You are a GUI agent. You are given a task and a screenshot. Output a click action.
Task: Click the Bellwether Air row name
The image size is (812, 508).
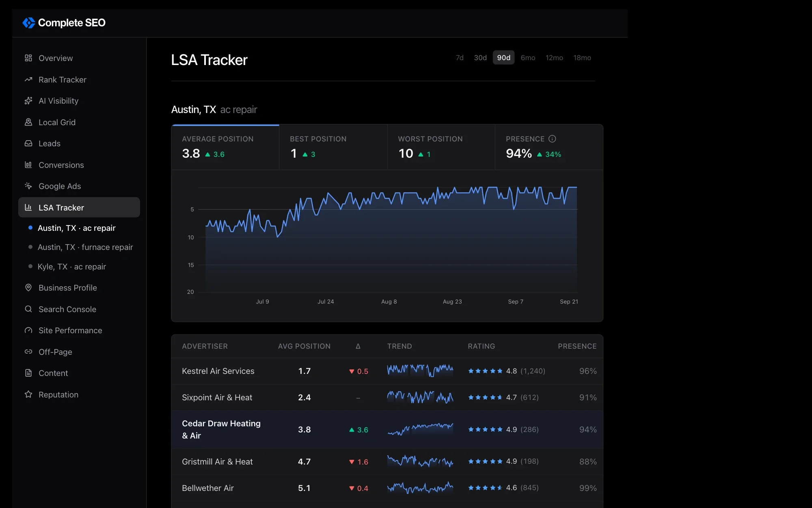[x=208, y=488]
